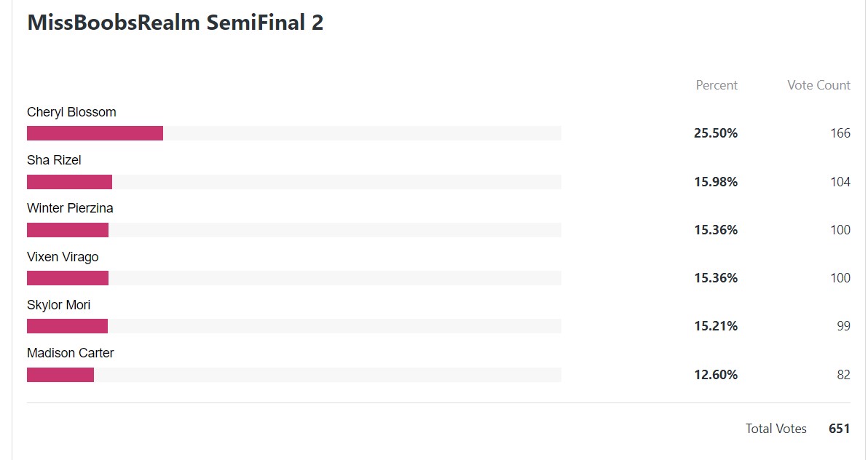The width and height of the screenshot is (868, 460).
Task: Select the Vixen Virago name label
Action: point(63,257)
